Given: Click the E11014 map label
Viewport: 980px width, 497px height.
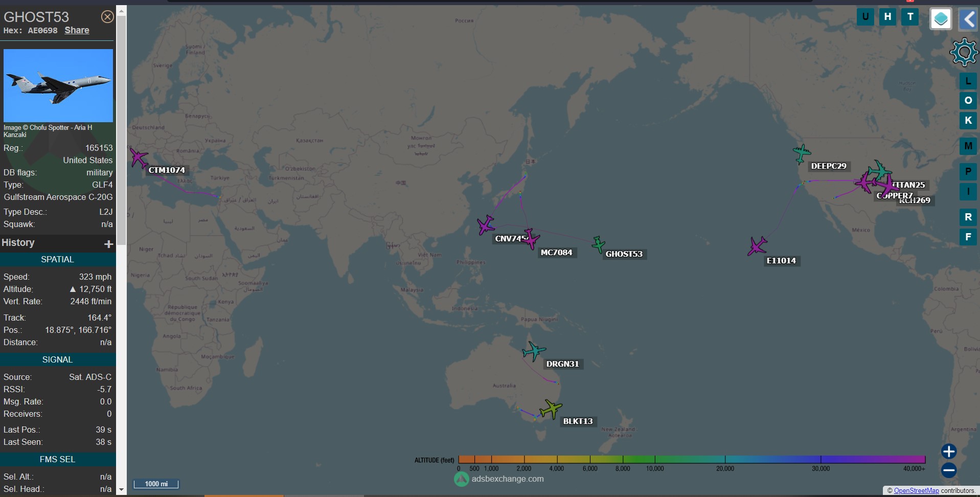Looking at the screenshot, I should [x=781, y=261].
